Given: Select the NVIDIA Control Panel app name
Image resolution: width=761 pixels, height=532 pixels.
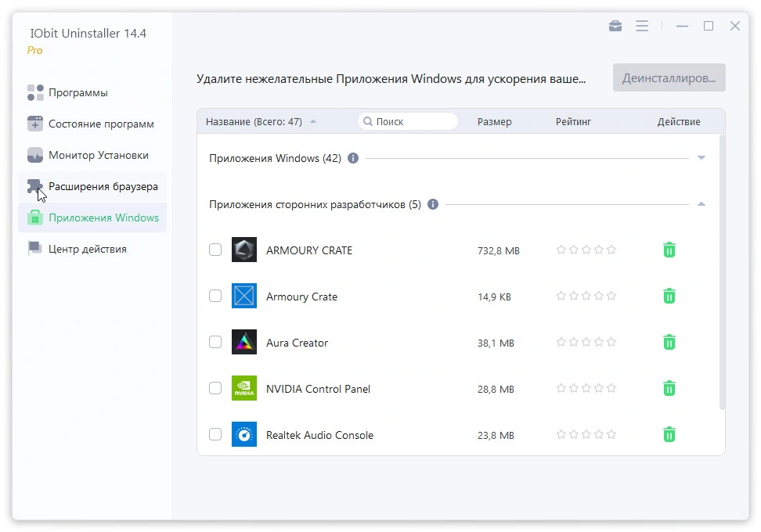Looking at the screenshot, I should tap(318, 389).
